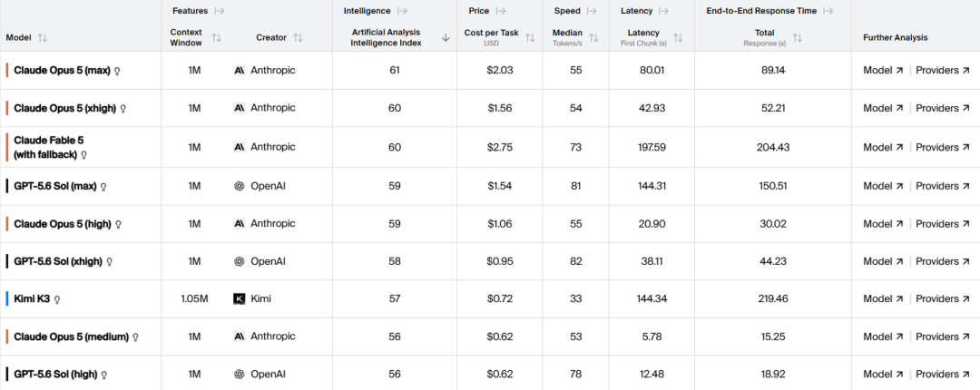
Task: Open Model link for Claude Opus 5 (max)
Action: point(883,71)
